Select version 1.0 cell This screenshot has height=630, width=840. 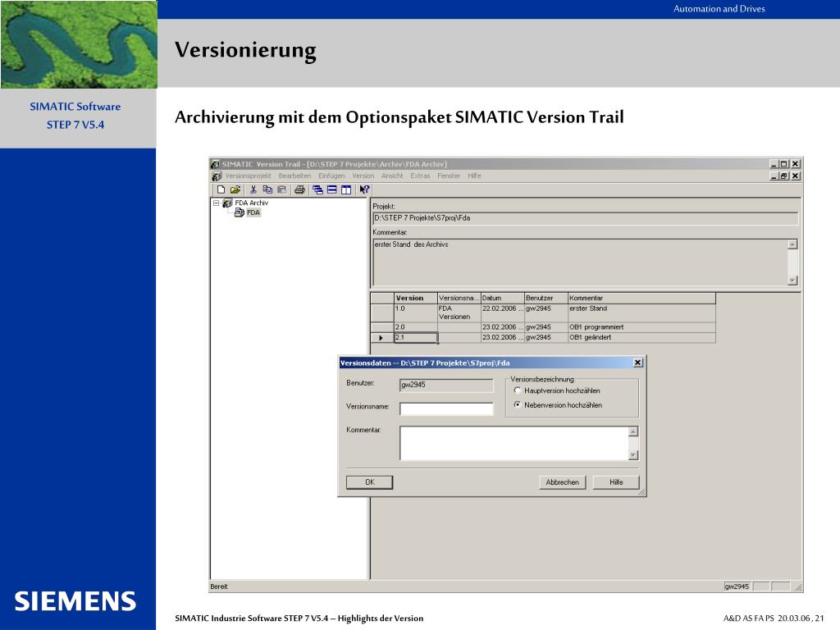coord(416,313)
